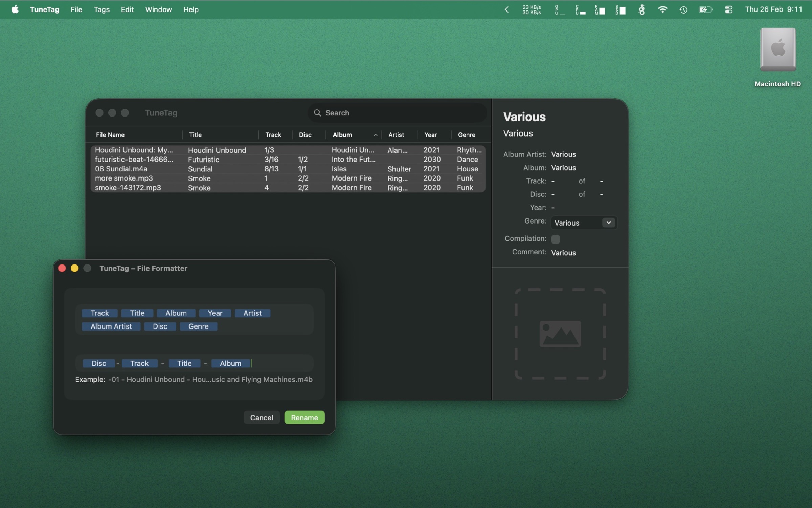The width and height of the screenshot is (812, 508).
Task: Click the Wi-Fi status icon
Action: click(x=662, y=9)
